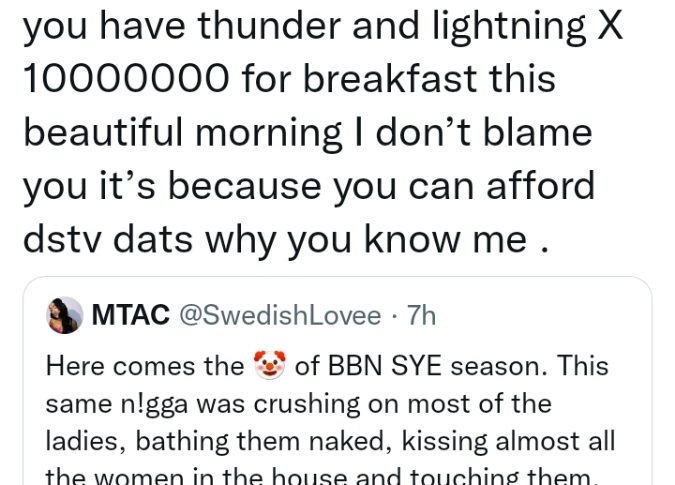
Task: Click the line "beautiful morning I don't blame"
Action: tap(306, 131)
